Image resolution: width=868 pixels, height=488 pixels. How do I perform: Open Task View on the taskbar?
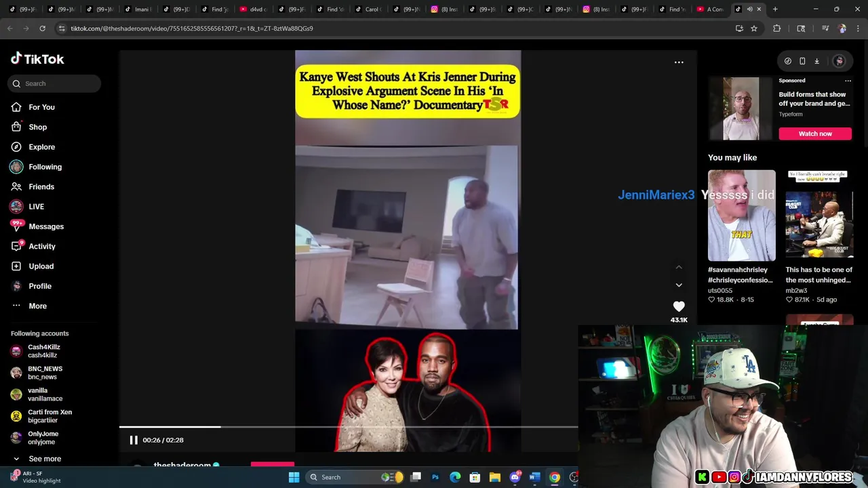coord(416,477)
